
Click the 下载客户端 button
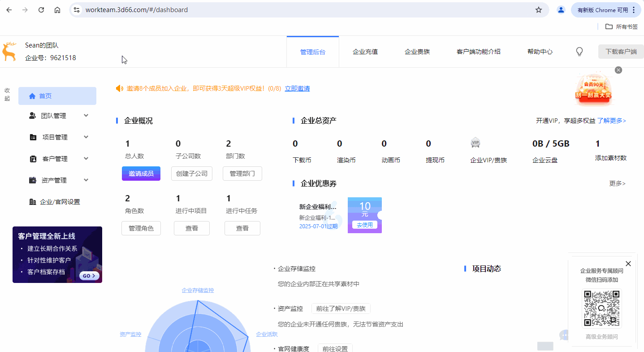pos(621,52)
